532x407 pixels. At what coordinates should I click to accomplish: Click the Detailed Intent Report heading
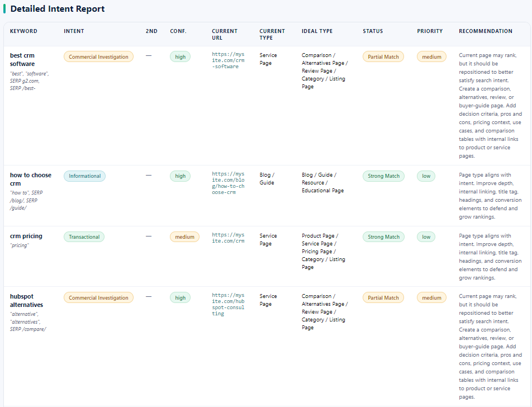coord(58,9)
